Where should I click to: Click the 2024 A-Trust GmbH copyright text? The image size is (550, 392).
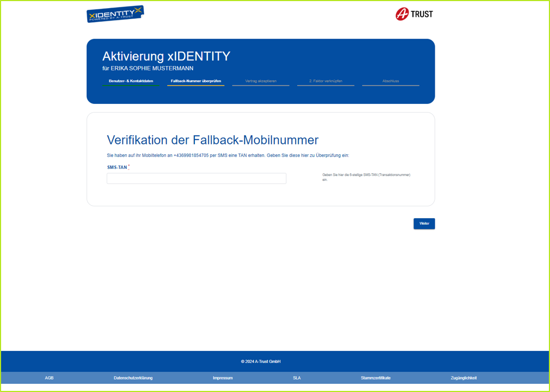point(260,361)
